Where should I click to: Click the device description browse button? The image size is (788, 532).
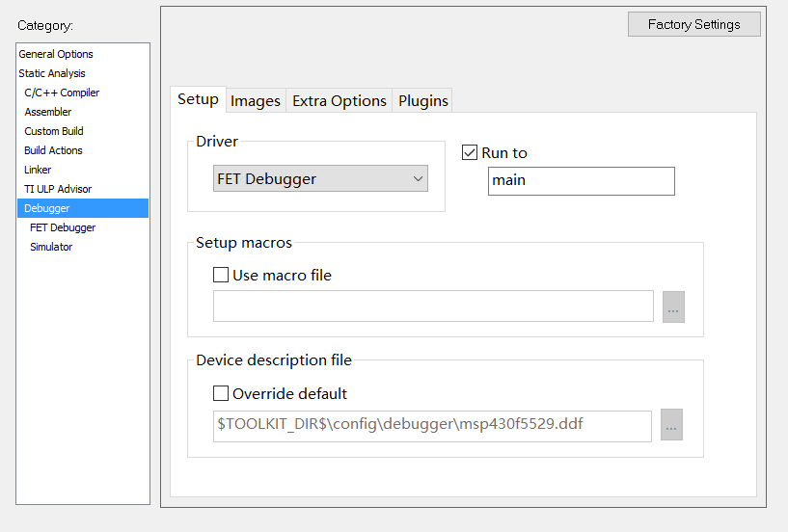671,425
